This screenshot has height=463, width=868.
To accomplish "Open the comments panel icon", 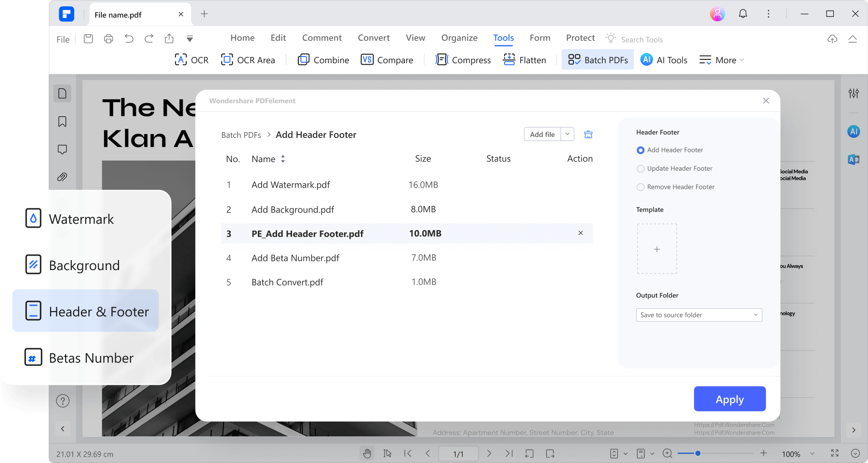I will 62,150.
